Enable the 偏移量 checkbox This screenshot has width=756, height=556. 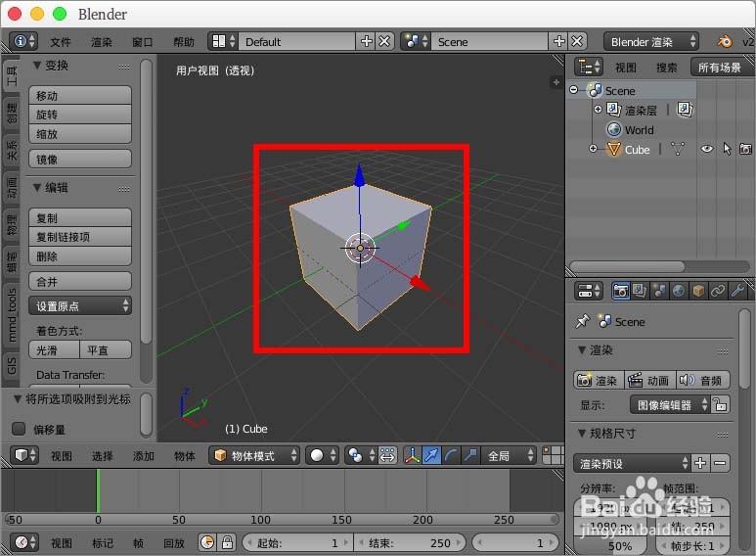19,429
